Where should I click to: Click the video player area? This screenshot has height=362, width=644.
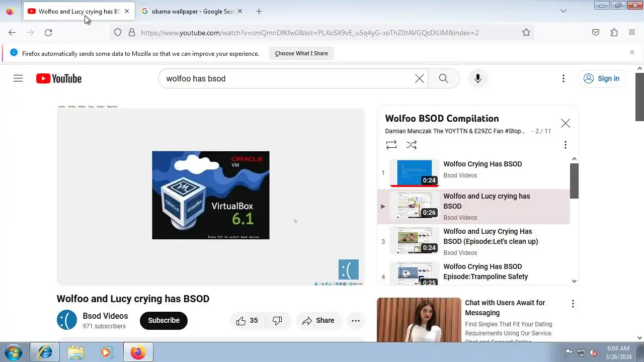(x=211, y=195)
